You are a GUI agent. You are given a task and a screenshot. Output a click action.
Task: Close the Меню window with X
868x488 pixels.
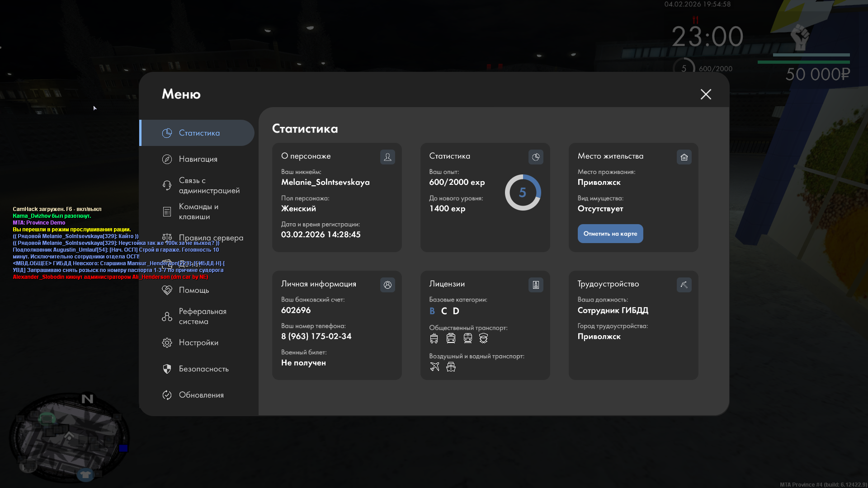[x=706, y=94]
